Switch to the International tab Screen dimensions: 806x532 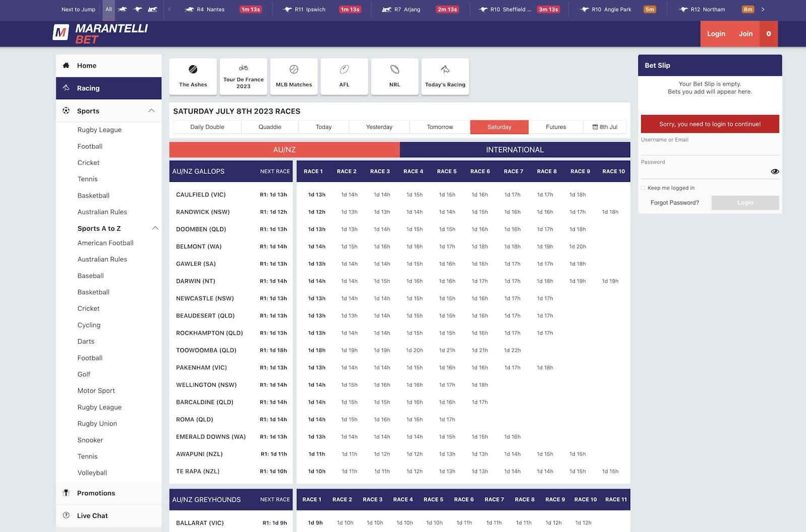coord(514,150)
